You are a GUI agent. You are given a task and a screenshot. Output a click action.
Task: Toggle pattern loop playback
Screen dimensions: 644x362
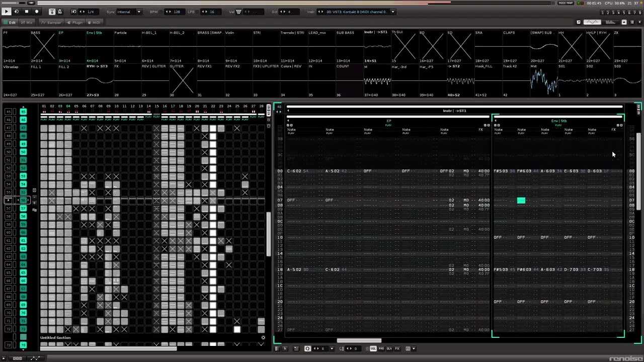(x=17, y=12)
